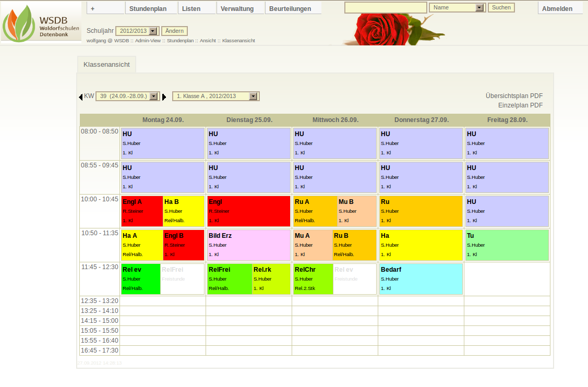Go to previous calendar week arrow
The image size is (588, 387).
[x=81, y=96]
